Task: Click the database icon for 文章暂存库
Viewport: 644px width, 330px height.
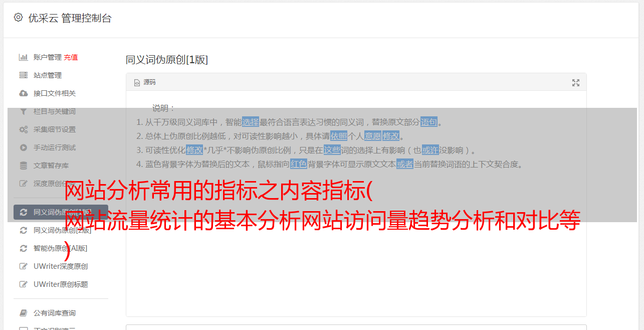Action: click(23, 166)
